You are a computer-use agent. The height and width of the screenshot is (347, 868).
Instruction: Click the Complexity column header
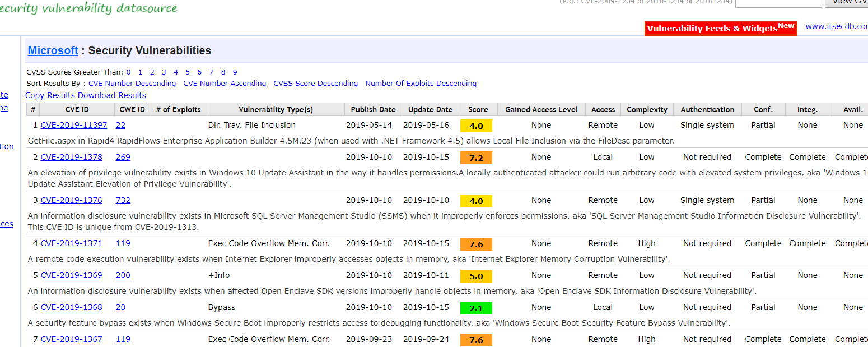pyautogui.click(x=647, y=109)
